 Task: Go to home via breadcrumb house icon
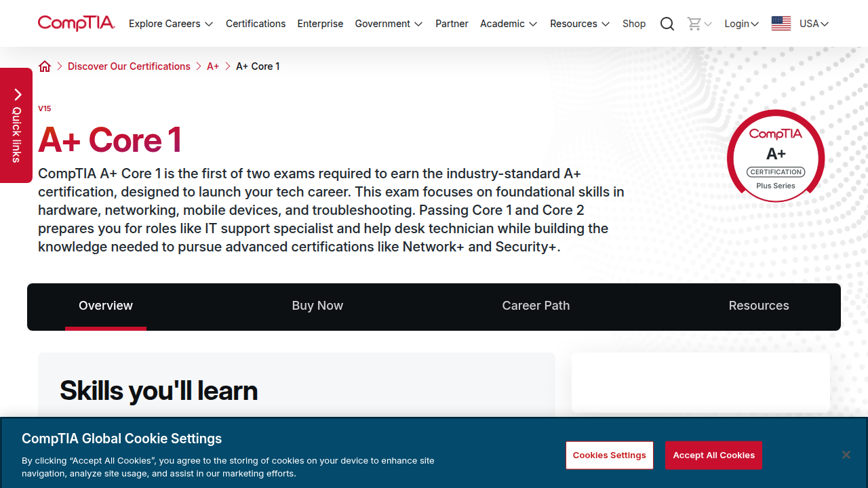45,66
